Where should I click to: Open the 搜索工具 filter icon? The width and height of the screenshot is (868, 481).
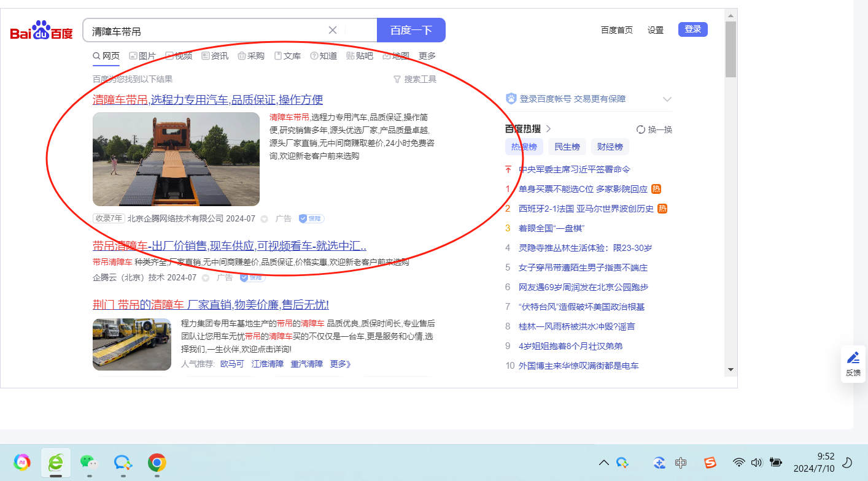tap(397, 79)
